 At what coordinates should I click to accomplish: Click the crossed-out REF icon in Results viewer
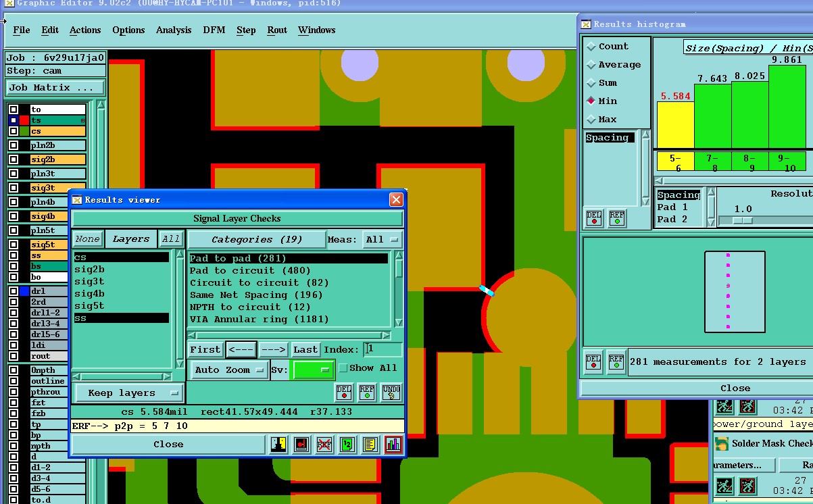click(325, 445)
